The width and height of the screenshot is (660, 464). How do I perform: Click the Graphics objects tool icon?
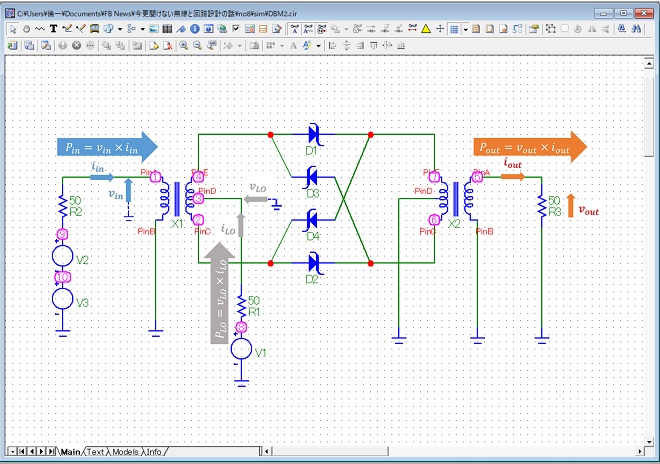(x=108, y=29)
